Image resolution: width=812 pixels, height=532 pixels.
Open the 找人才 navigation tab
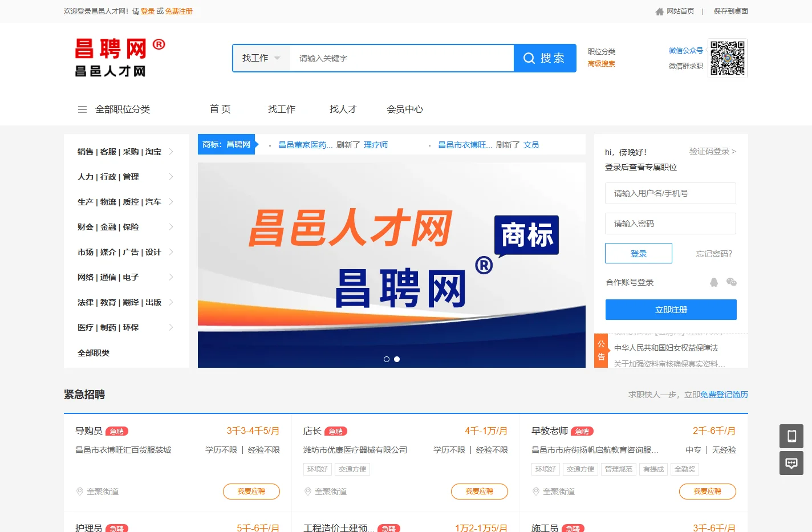click(x=343, y=109)
